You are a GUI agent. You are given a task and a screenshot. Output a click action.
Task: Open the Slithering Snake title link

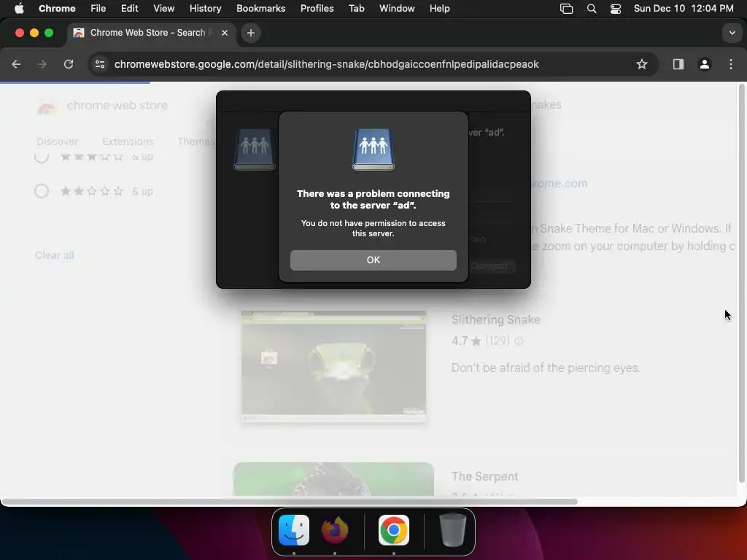495,319
